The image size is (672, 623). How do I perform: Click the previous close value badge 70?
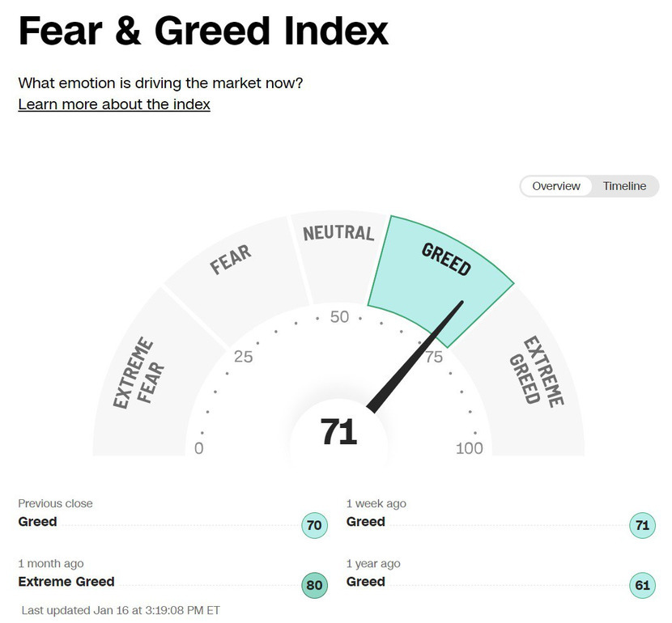[x=314, y=526]
